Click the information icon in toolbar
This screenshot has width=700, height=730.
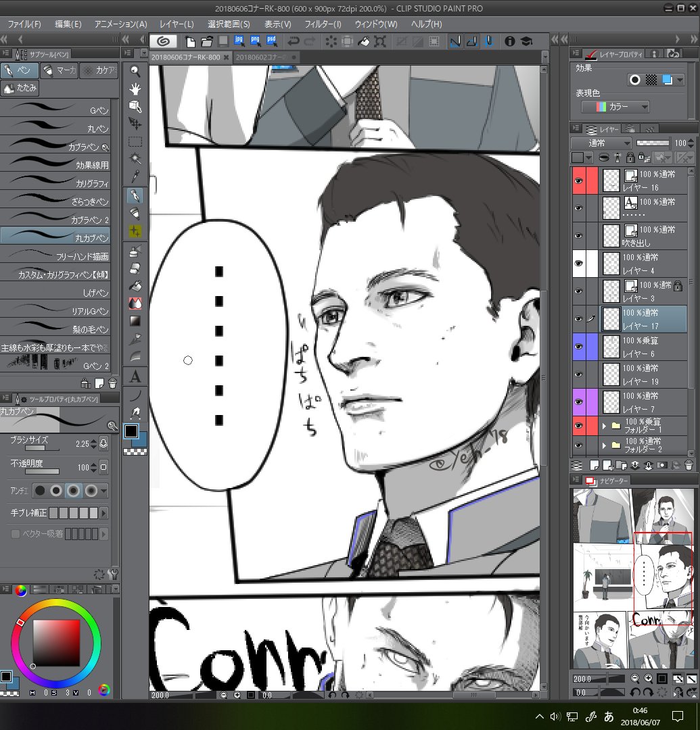pos(510,41)
